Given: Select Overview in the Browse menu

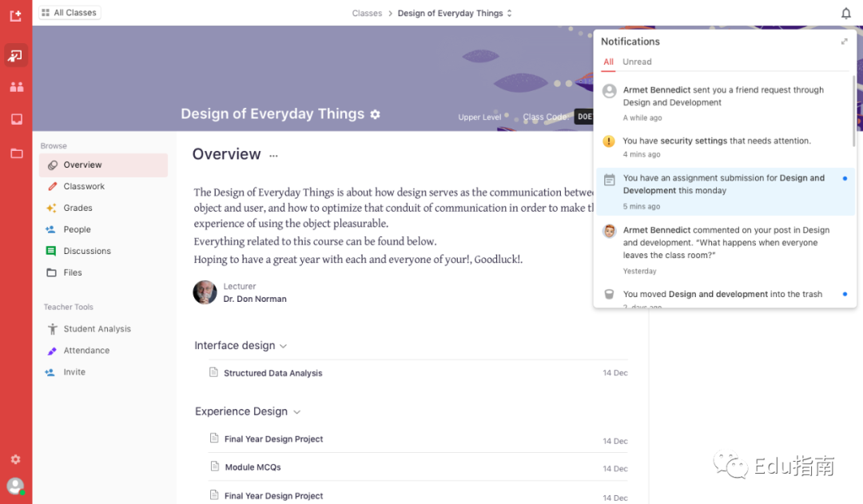Looking at the screenshot, I should pyautogui.click(x=103, y=165).
